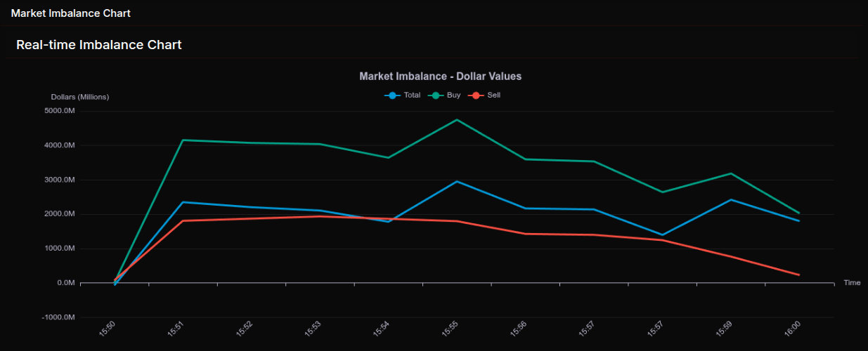868x351 pixels.
Task: Click the Buy line point at 15:59
Action: 730,173
